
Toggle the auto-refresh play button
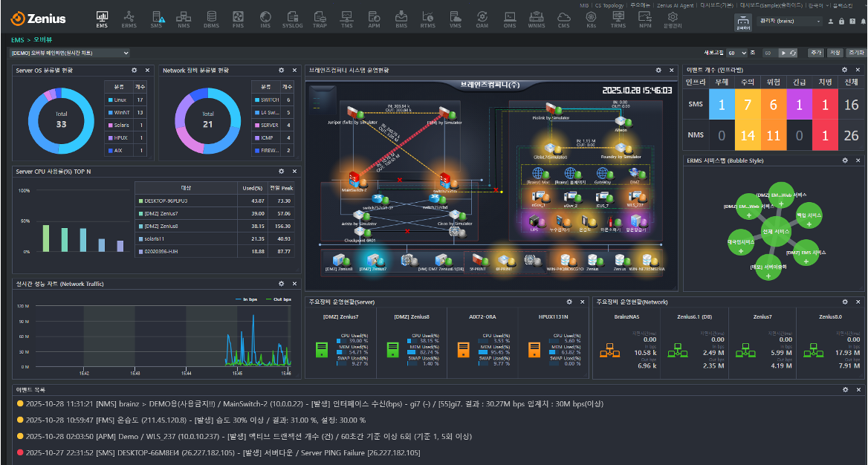783,53
